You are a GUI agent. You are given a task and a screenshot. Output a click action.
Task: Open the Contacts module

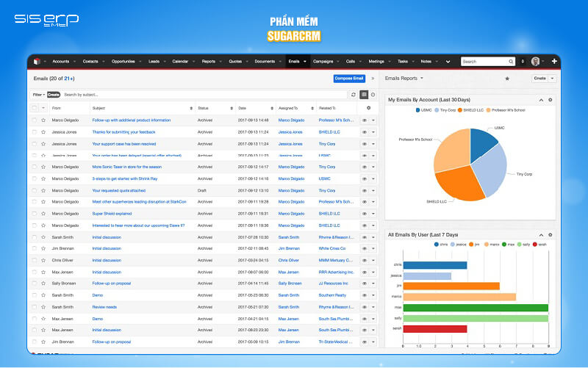point(90,62)
